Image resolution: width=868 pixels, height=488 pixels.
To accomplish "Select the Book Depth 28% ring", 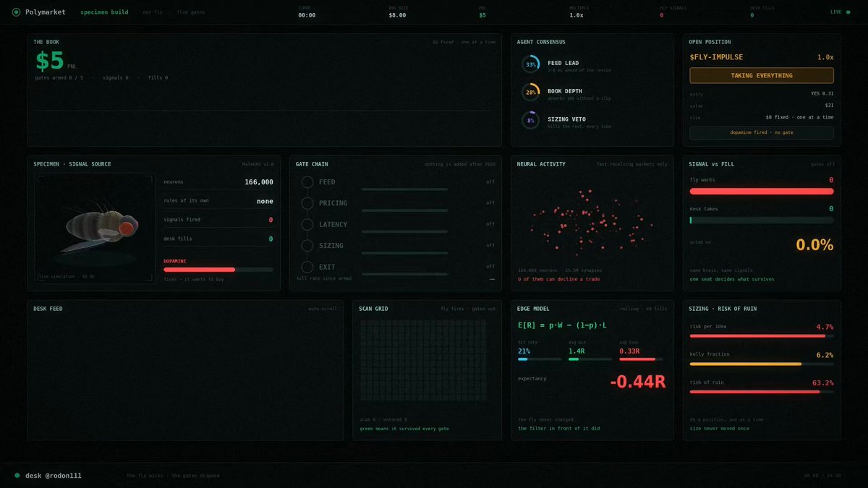I will pos(531,93).
